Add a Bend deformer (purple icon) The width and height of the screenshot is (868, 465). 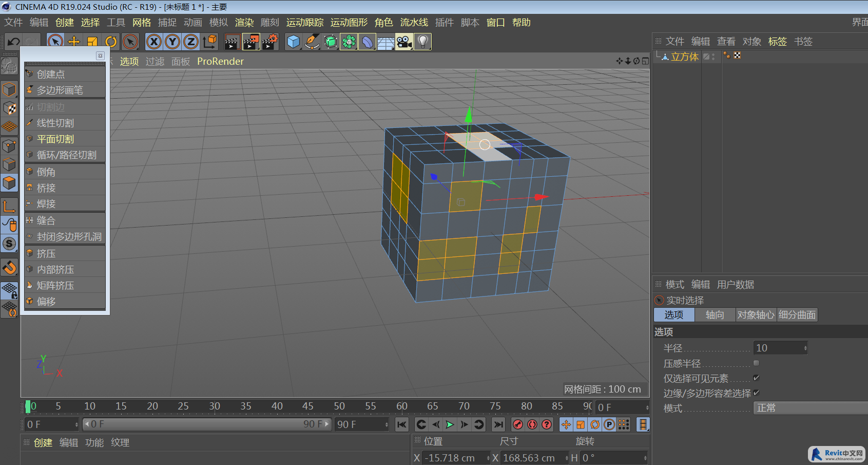[x=368, y=42]
